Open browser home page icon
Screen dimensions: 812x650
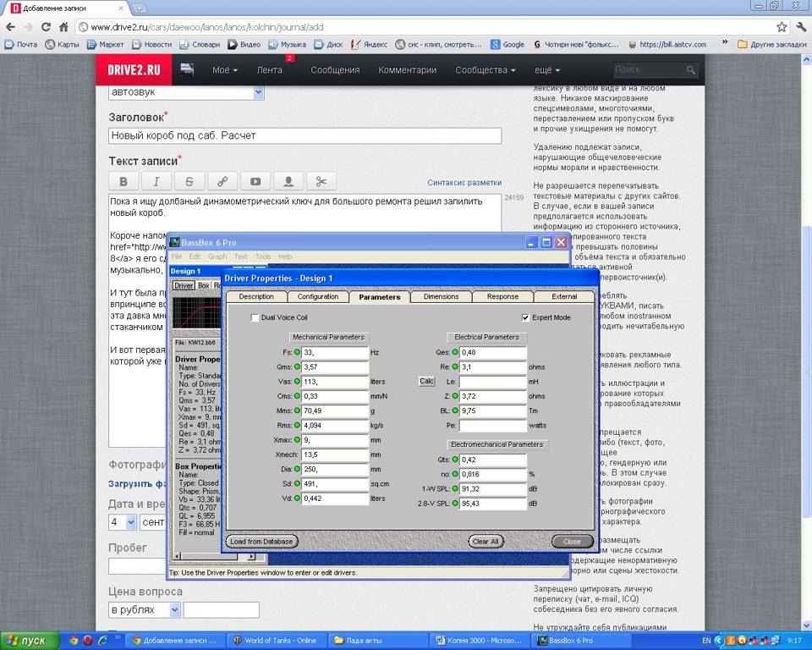point(63,27)
